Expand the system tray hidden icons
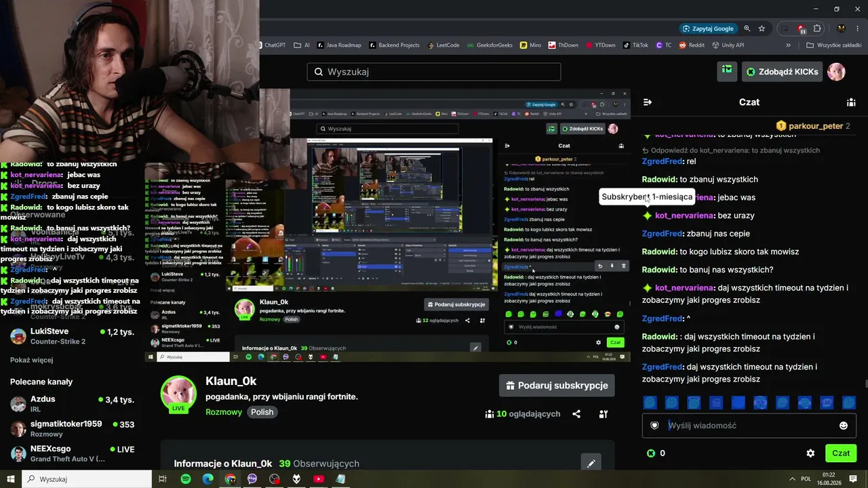 pos(792,479)
